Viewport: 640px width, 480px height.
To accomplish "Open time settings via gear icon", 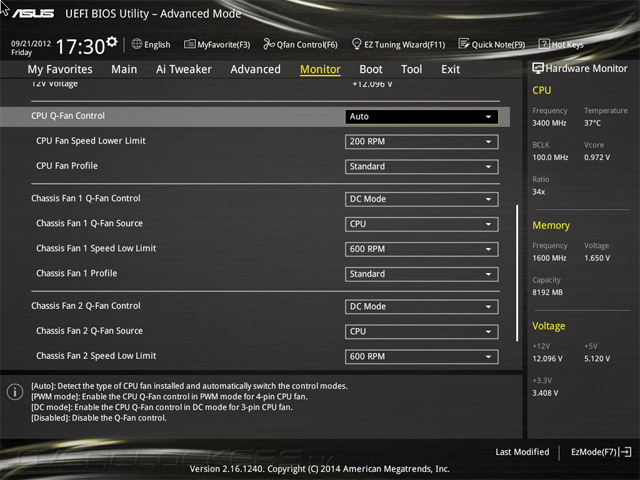I will tap(112, 42).
